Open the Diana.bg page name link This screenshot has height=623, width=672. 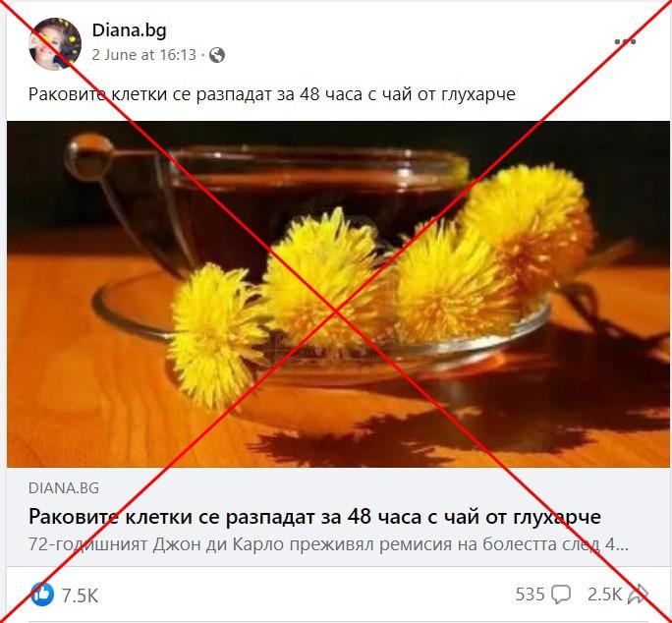click(129, 30)
